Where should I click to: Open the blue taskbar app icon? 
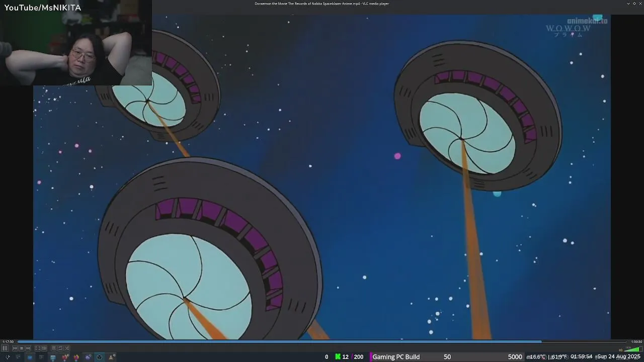point(30,357)
